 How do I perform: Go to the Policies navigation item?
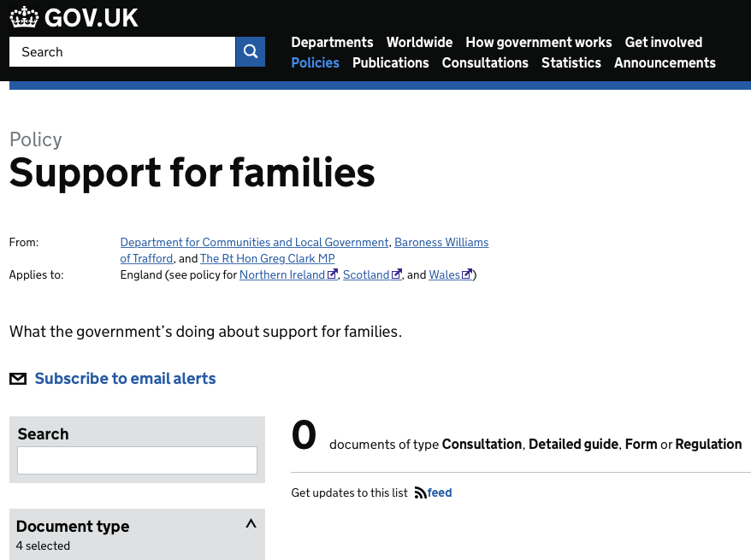coord(315,62)
